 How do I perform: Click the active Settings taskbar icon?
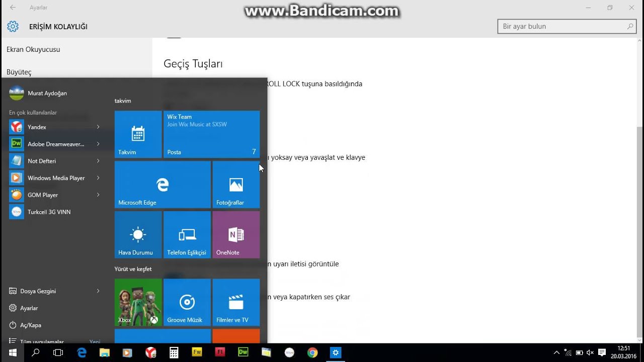(336, 352)
